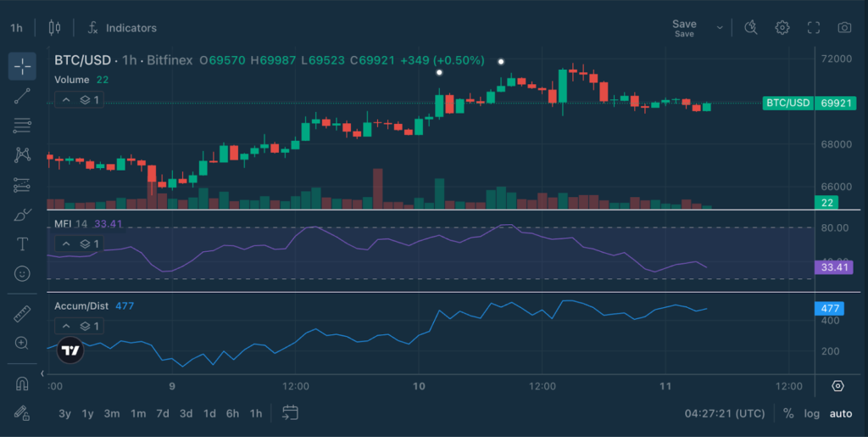Select the 1d time range

coord(209,413)
